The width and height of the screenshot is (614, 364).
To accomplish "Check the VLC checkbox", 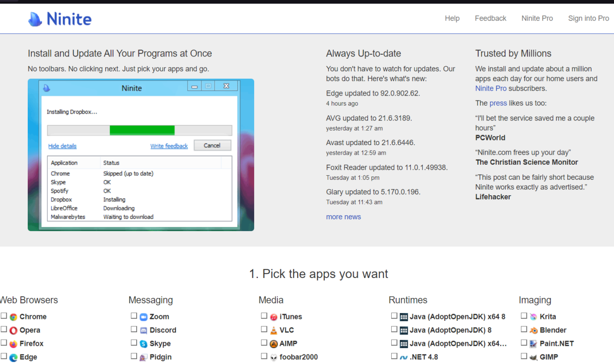I will (x=264, y=329).
